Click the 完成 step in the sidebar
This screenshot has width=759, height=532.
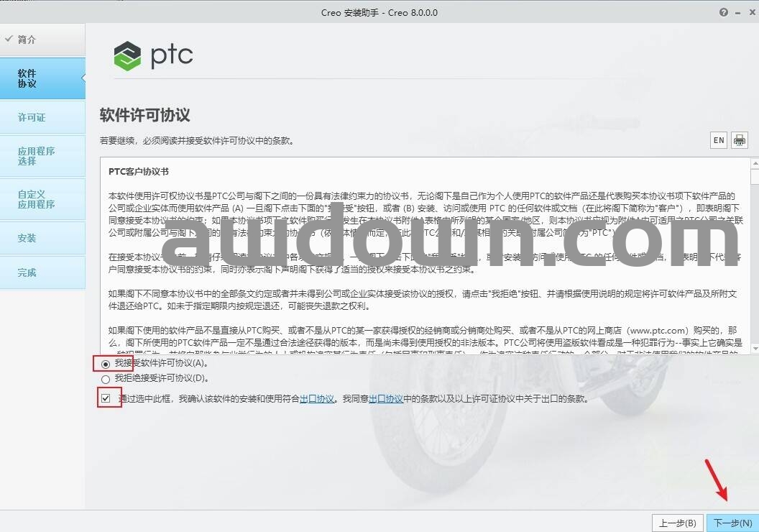[27, 272]
